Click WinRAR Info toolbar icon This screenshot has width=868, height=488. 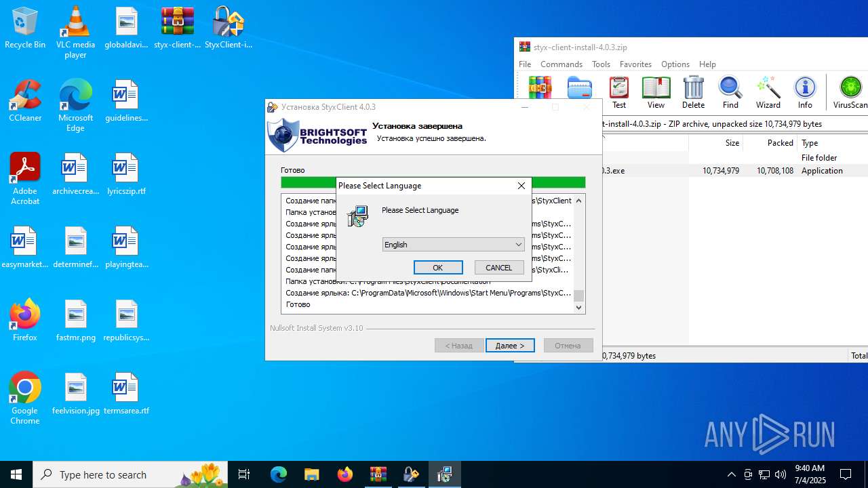(805, 93)
